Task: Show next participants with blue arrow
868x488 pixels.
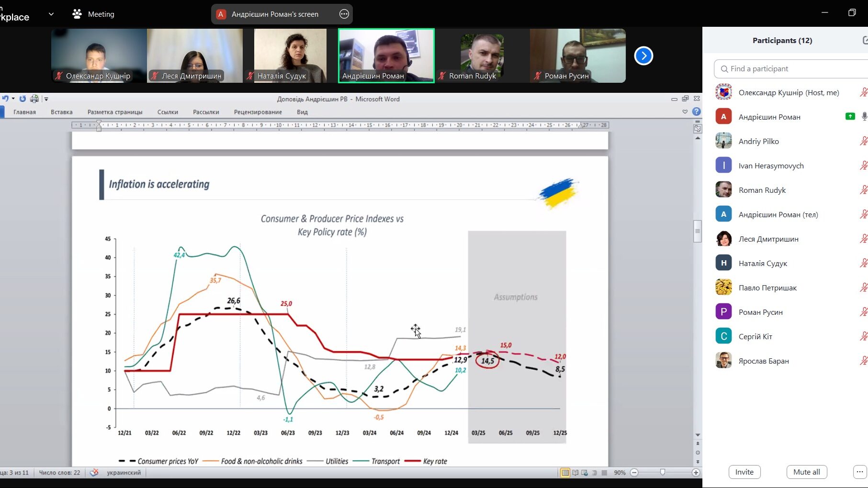Action: pos(643,56)
